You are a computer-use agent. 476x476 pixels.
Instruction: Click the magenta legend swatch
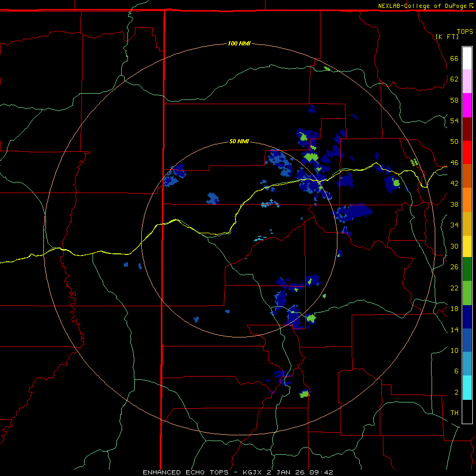pos(467,105)
